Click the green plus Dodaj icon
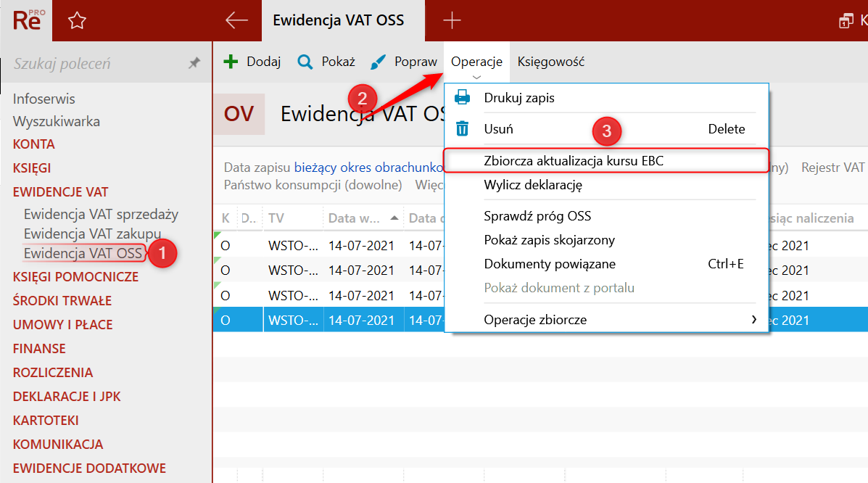The width and height of the screenshot is (868, 483). 231,62
